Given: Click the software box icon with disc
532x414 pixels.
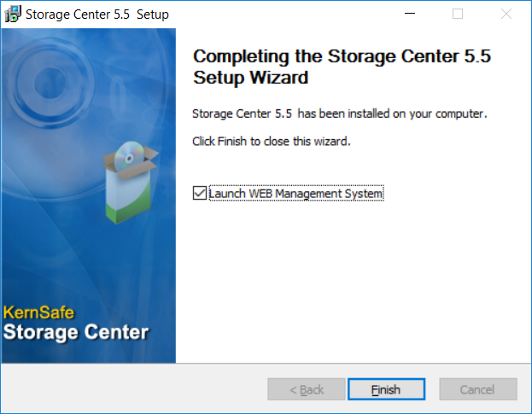Looking at the screenshot, I should click(x=130, y=182).
